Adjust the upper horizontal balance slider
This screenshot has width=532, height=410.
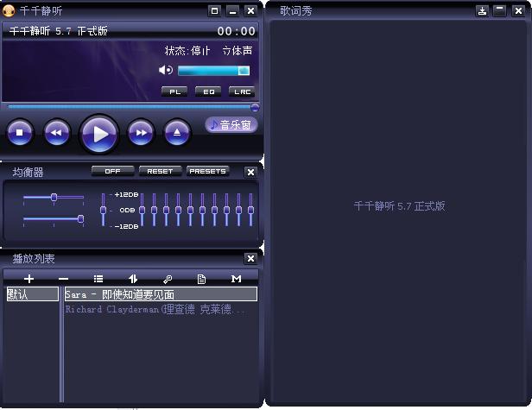point(54,197)
